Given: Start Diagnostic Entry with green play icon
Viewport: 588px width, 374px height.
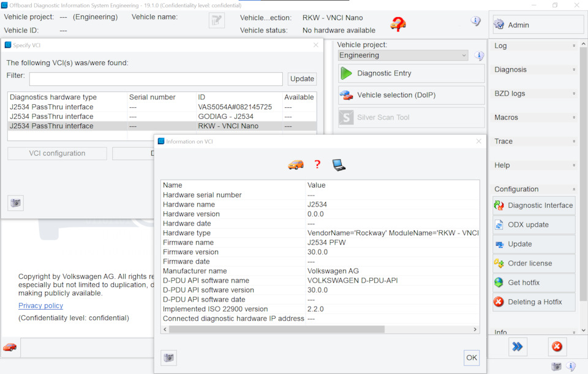Looking at the screenshot, I should tap(412, 73).
